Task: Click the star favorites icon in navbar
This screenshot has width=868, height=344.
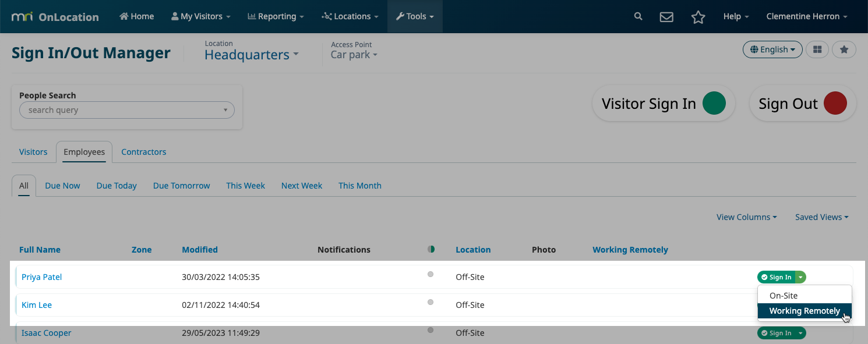Action: [x=698, y=17]
